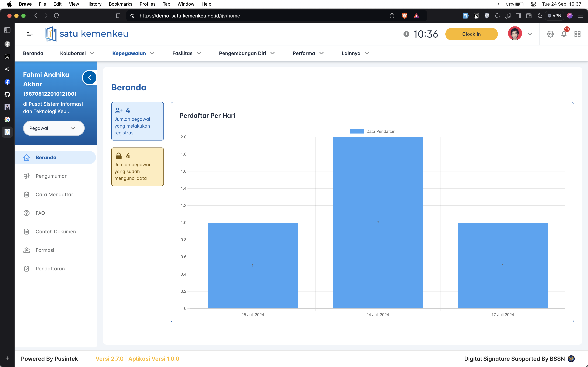Screen dimensions: 588x367
Task: Open the Pegawai role dropdown
Action: click(54, 128)
